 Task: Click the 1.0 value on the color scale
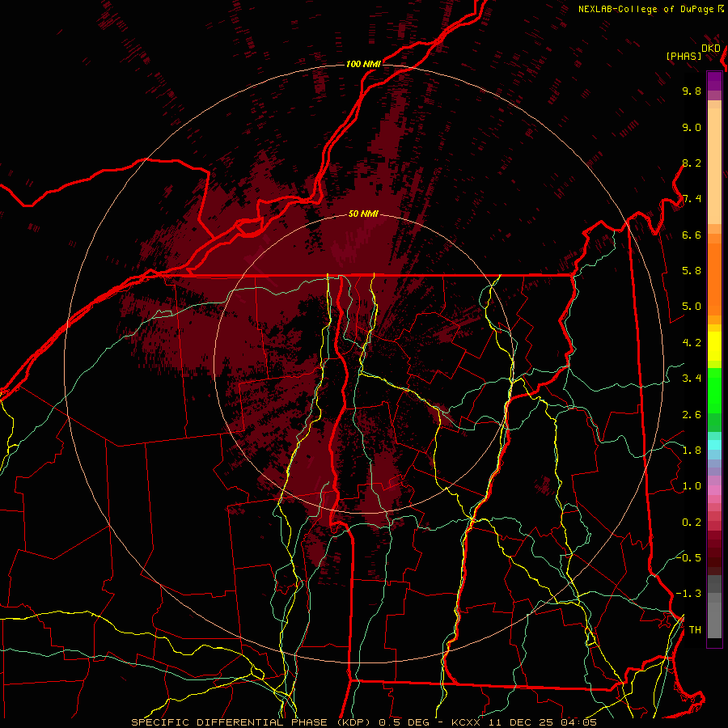coord(692,486)
